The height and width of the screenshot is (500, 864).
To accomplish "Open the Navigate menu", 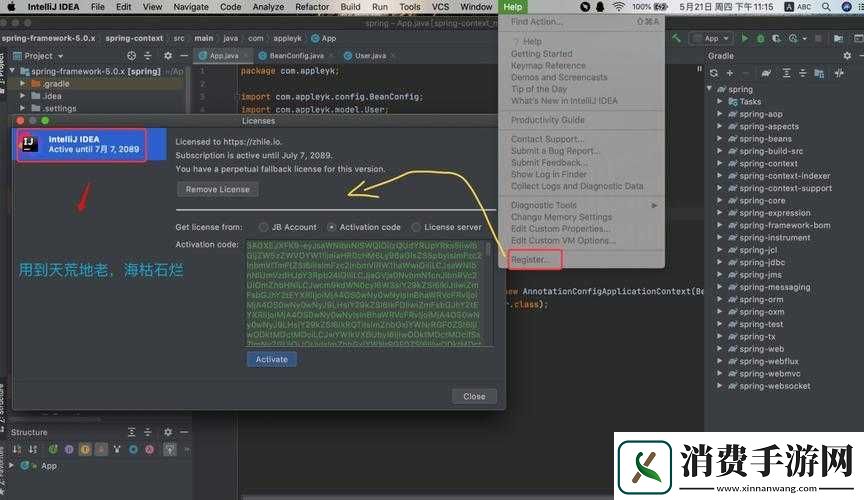I will (x=191, y=7).
